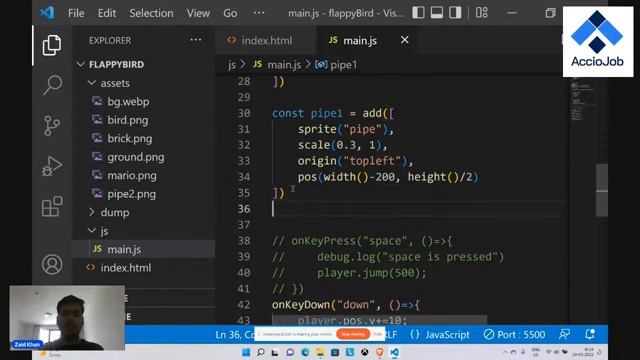
Task: Click Port : 5500 Live Server status
Action: point(514,335)
